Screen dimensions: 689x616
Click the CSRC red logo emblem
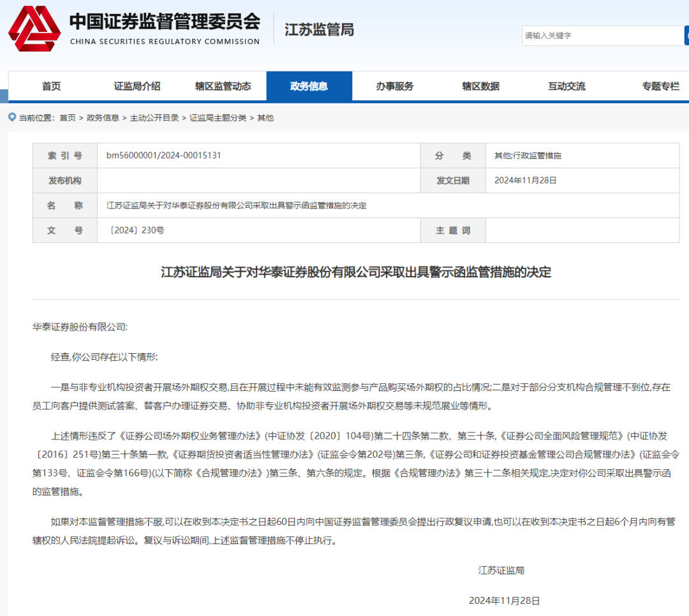34,29
